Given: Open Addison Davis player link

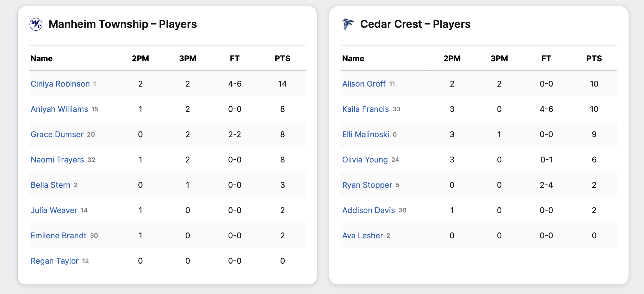Looking at the screenshot, I should [369, 210].
